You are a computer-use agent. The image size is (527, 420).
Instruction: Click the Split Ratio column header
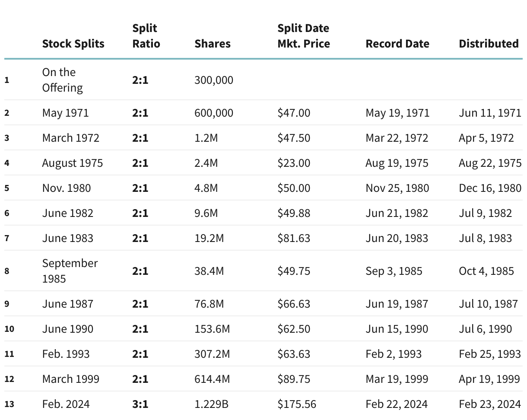[x=146, y=36]
